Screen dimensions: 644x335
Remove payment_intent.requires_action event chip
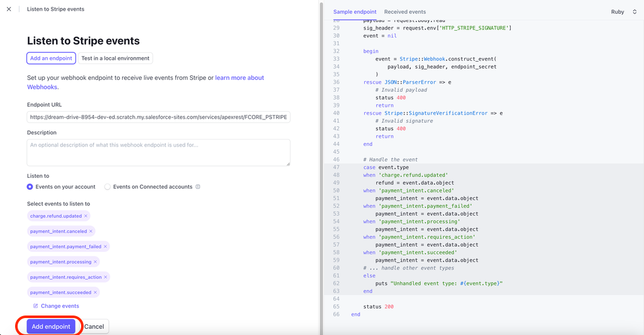(x=106, y=277)
